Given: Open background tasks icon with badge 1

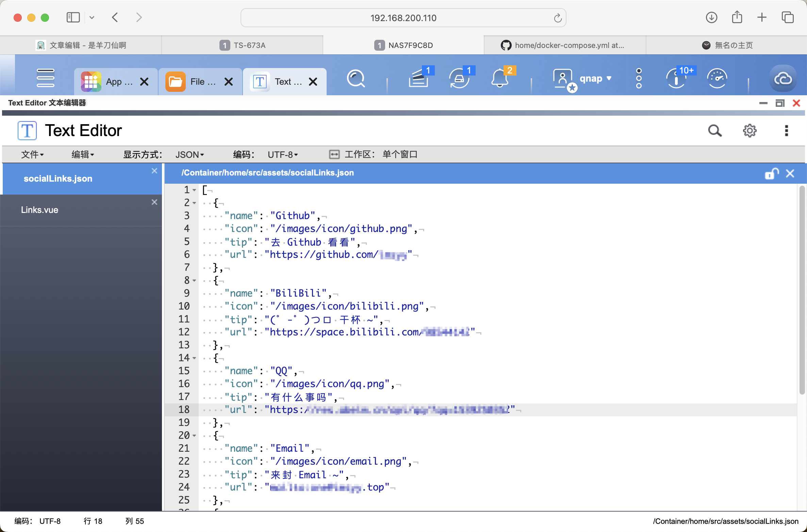Looking at the screenshot, I should tap(419, 78).
